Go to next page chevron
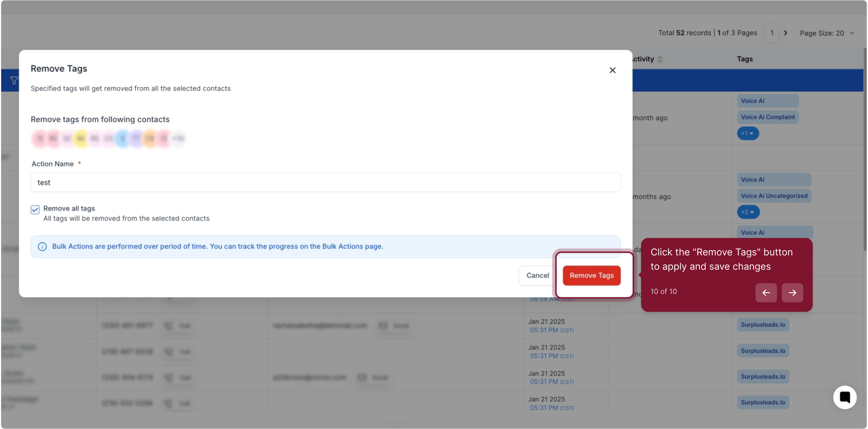Screen dimensions: 868x429 pyautogui.click(x=785, y=33)
